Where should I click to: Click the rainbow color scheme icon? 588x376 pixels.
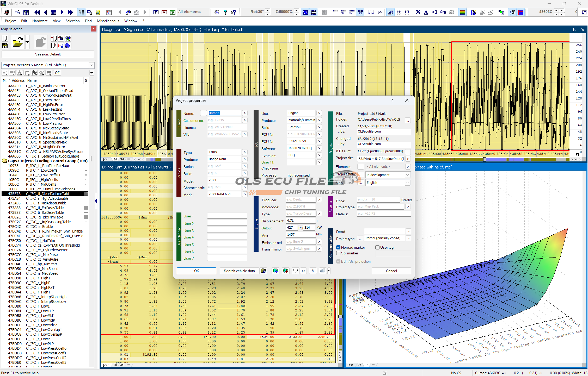(x=462, y=12)
